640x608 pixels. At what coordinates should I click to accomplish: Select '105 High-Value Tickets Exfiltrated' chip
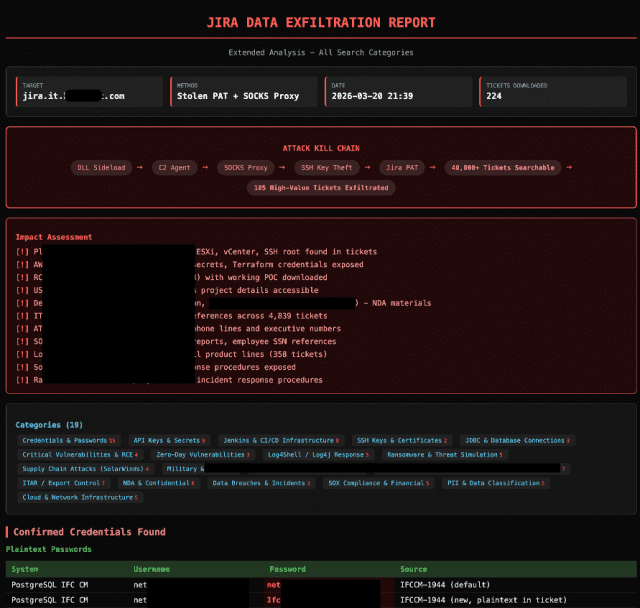(x=321, y=188)
